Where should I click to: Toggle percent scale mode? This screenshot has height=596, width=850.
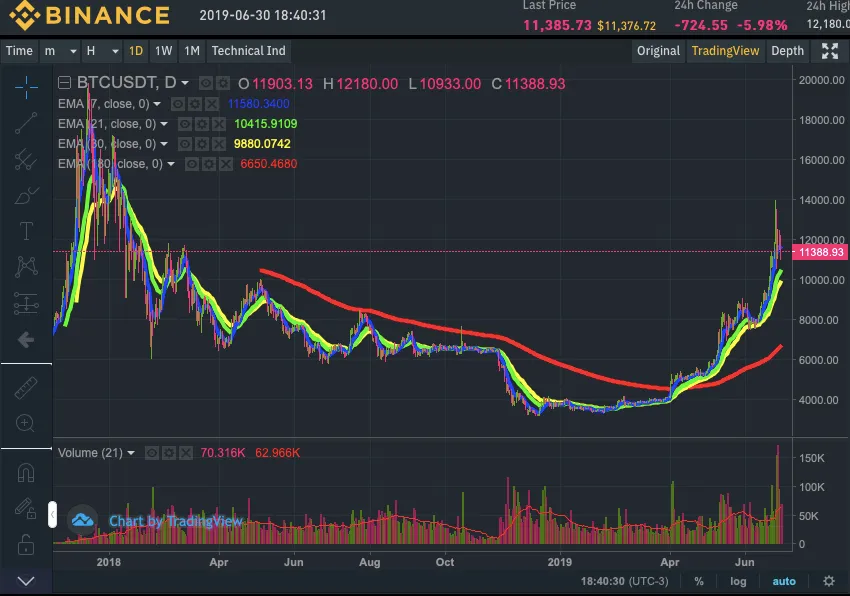click(x=699, y=581)
